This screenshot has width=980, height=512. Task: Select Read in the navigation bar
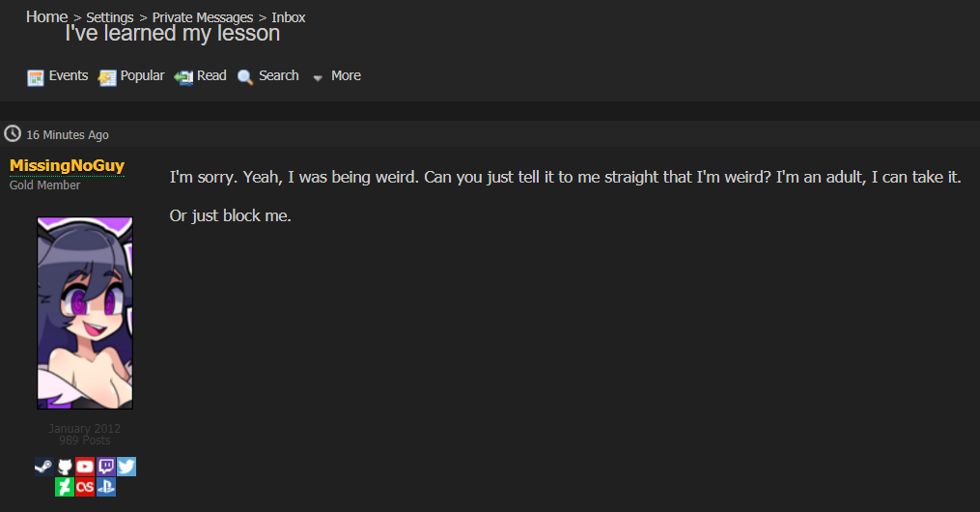[x=211, y=75]
